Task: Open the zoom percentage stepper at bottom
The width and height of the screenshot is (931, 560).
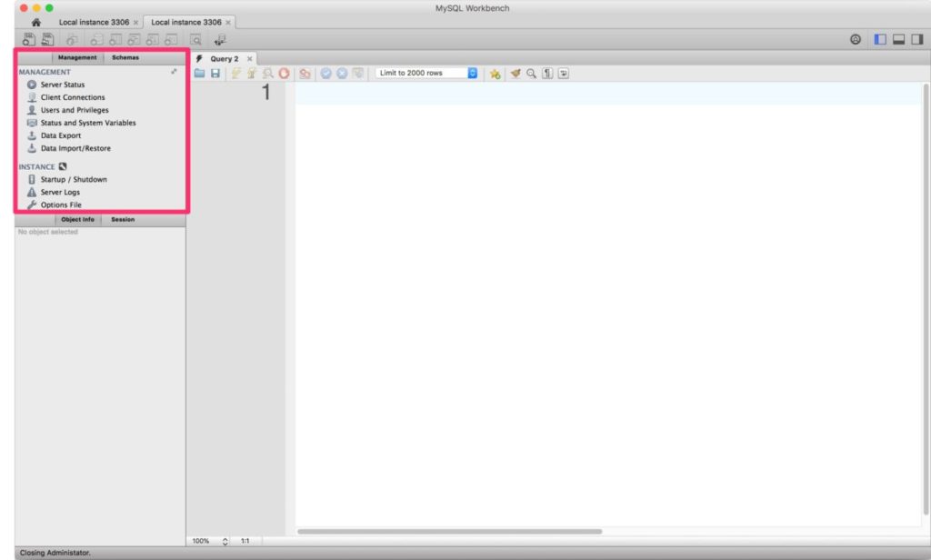Action: click(225, 541)
